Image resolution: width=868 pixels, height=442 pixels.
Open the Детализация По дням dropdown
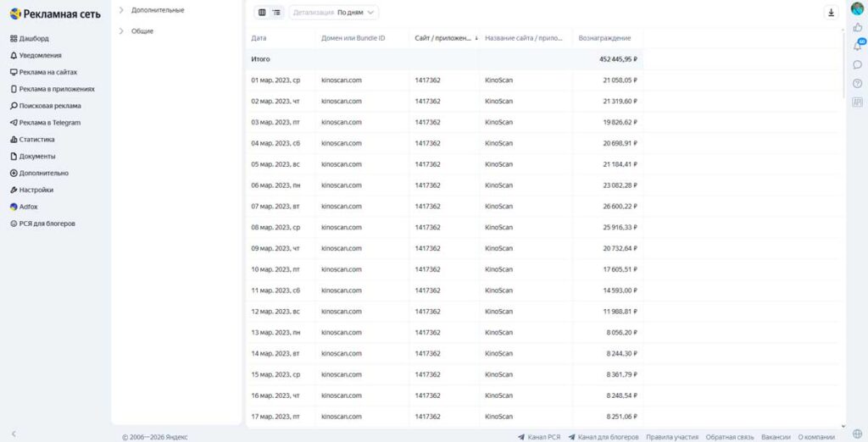coord(334,12)
